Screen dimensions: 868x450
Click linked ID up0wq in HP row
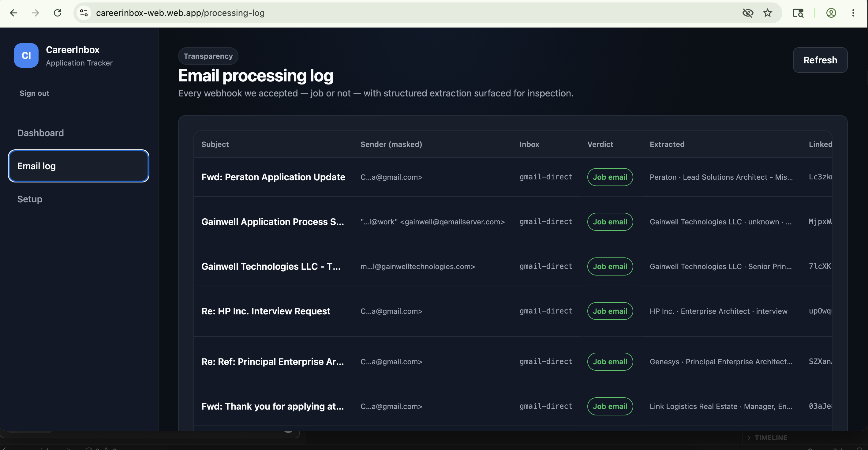[x=820, y=311]
